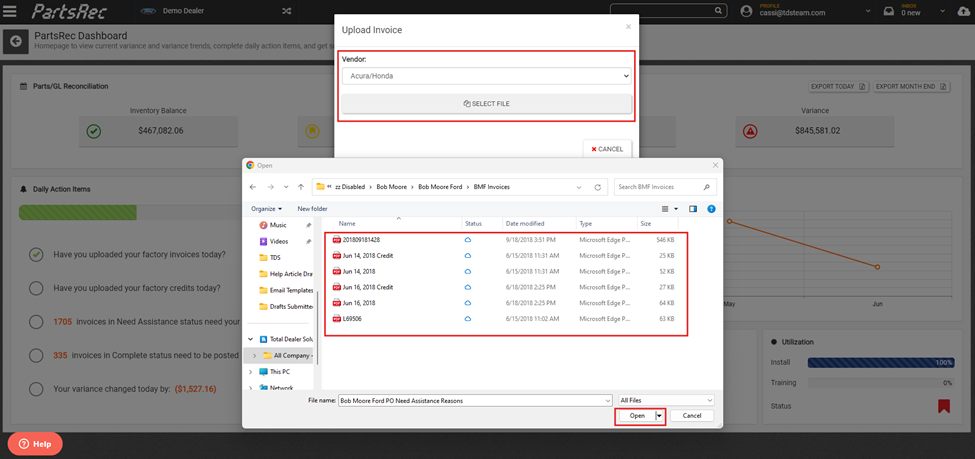Click the SELECT FILE button
The height and width of the screenshot is (459, 975).
click(x=486, y=104)
